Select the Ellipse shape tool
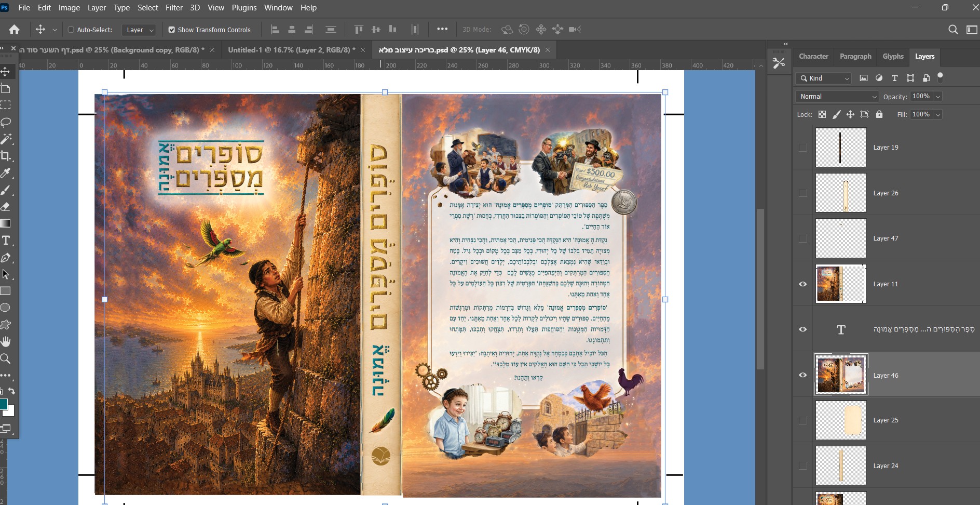The width and height of the screenshot is (980, 505). pos(5,308)
